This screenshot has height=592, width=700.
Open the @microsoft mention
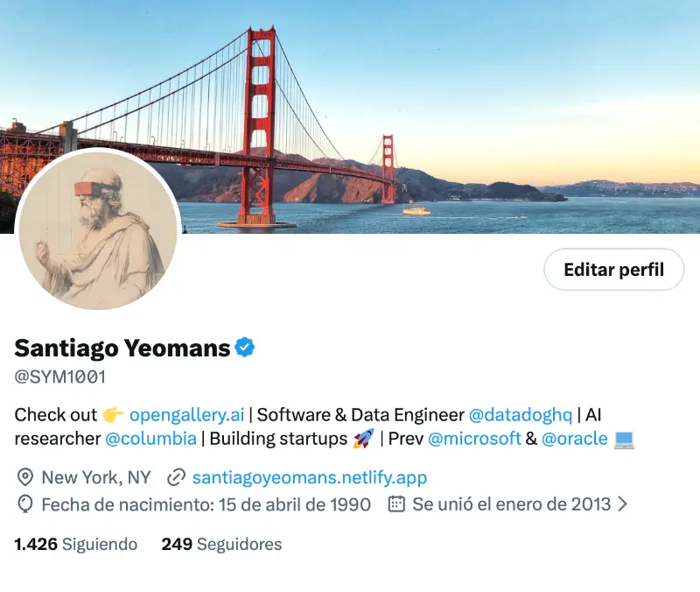(x=474, y=439)
